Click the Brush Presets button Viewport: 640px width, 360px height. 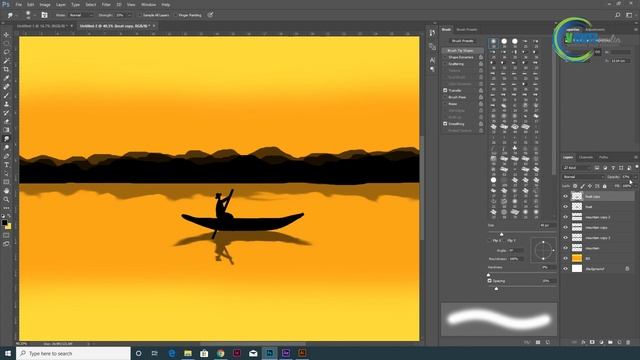(x=462, y=41)
